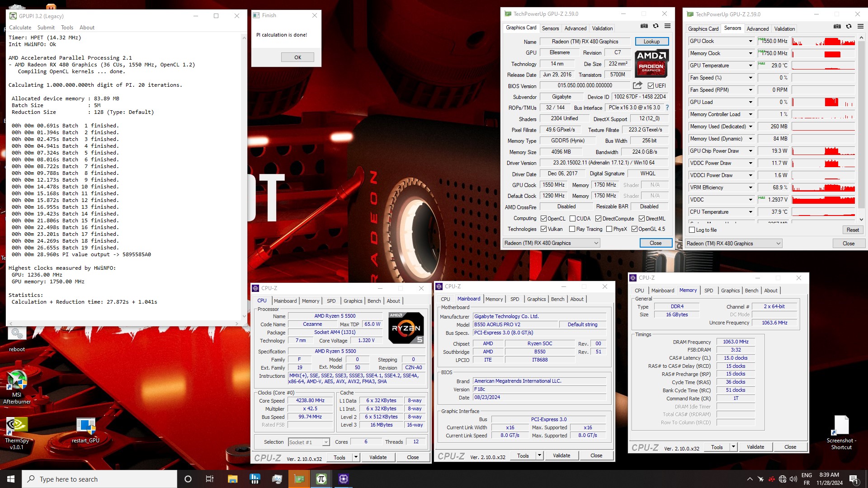Click the Cortana circle icon on taskbar
The image size is (868, 488).
click(188, 479)
